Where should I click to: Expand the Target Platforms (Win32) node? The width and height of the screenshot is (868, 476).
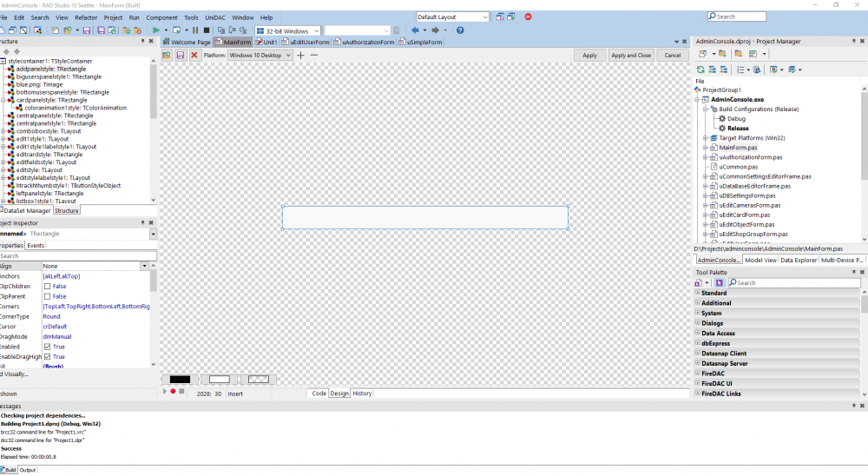point(706,137)
